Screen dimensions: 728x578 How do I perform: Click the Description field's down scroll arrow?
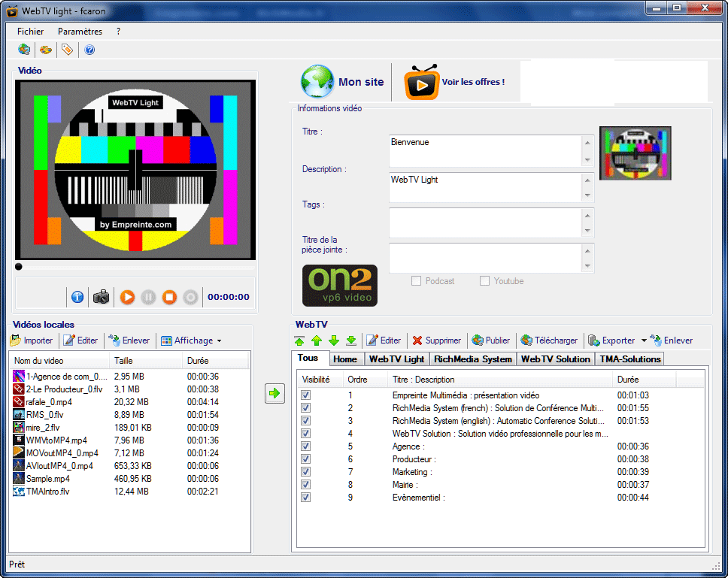click(x=588, y=195)
